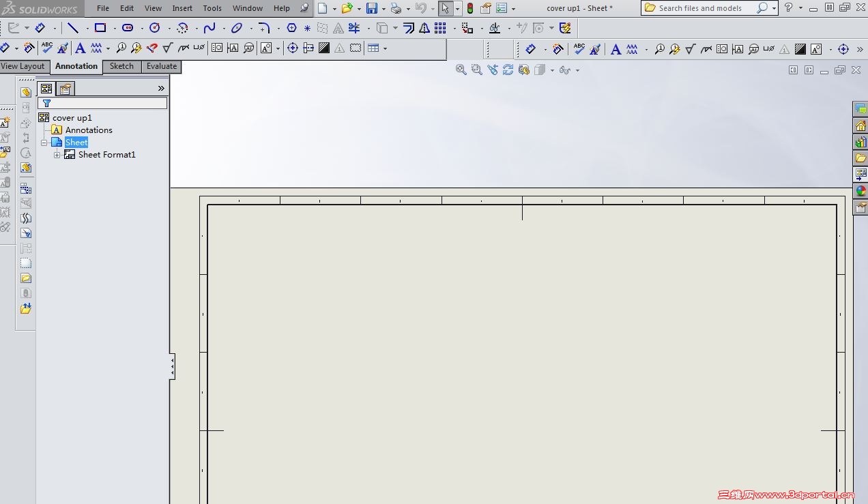Image resolution: width=868 pixels, height=504 pixels.
Task: Click the Tables icon
Action: point(373,48)
